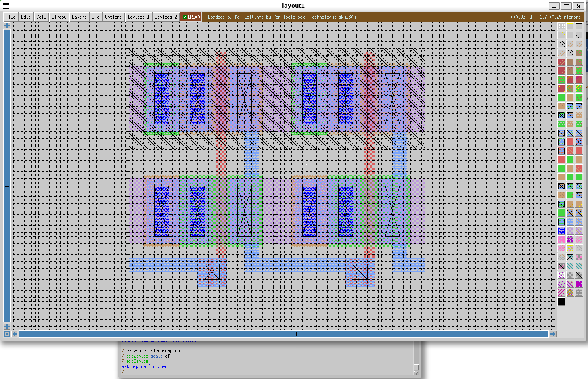Select the red swatch with magenta stripes

tap(579, 80)
